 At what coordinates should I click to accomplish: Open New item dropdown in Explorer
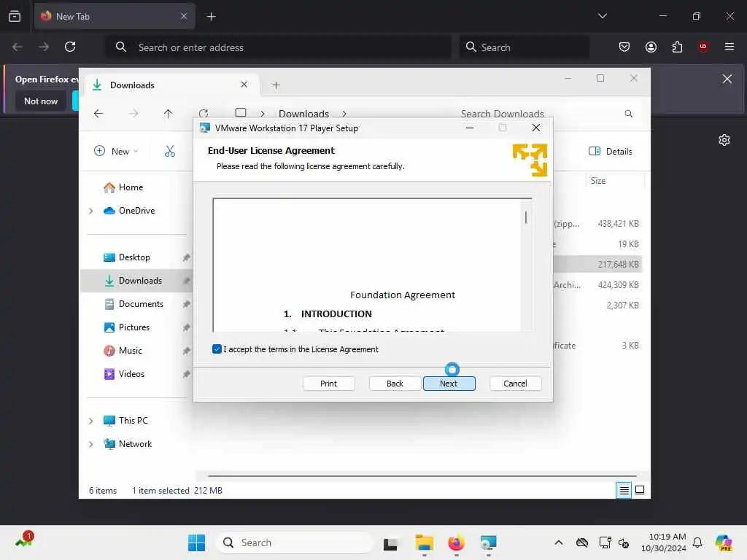pyautogui.click(x=116, y=152)
